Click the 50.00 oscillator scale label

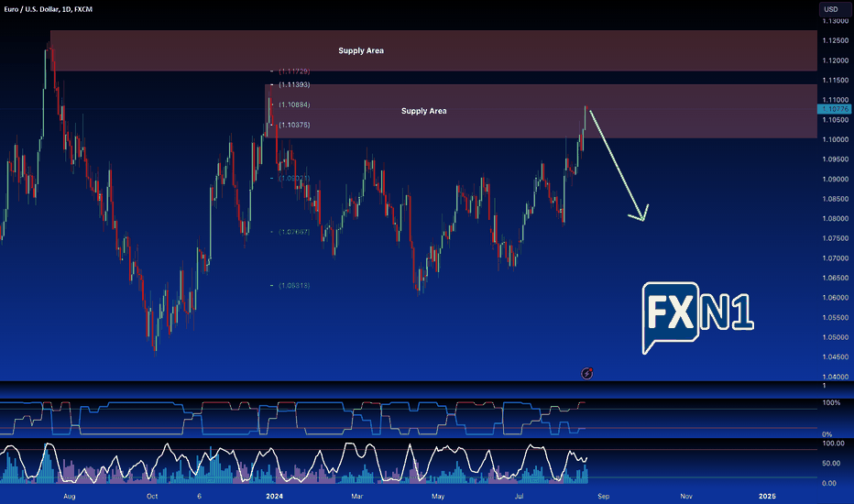[831, 463]
